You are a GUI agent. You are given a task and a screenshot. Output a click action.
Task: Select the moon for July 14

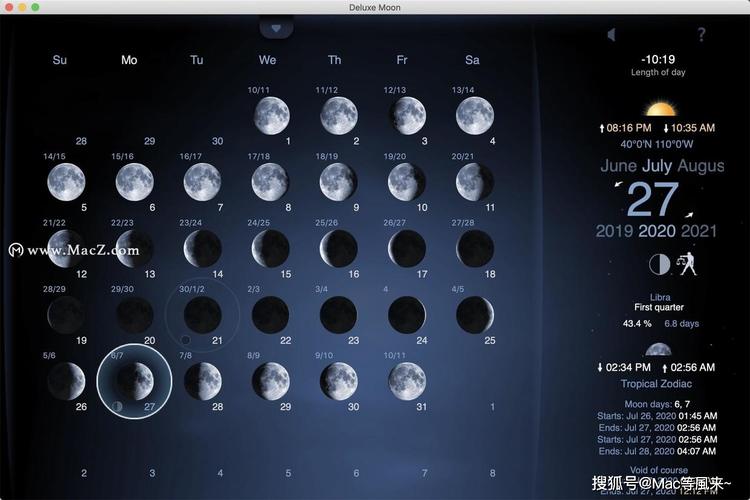(202, 248)
